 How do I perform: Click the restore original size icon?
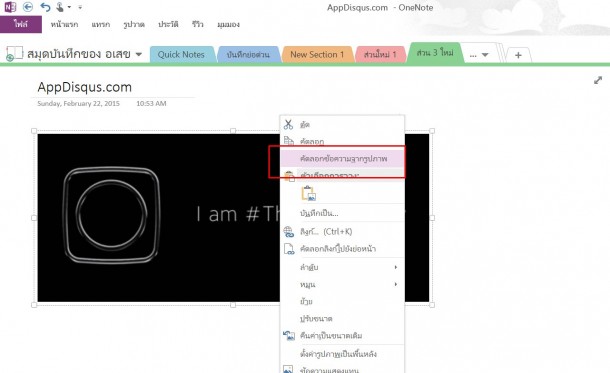[x=289, y=335]
